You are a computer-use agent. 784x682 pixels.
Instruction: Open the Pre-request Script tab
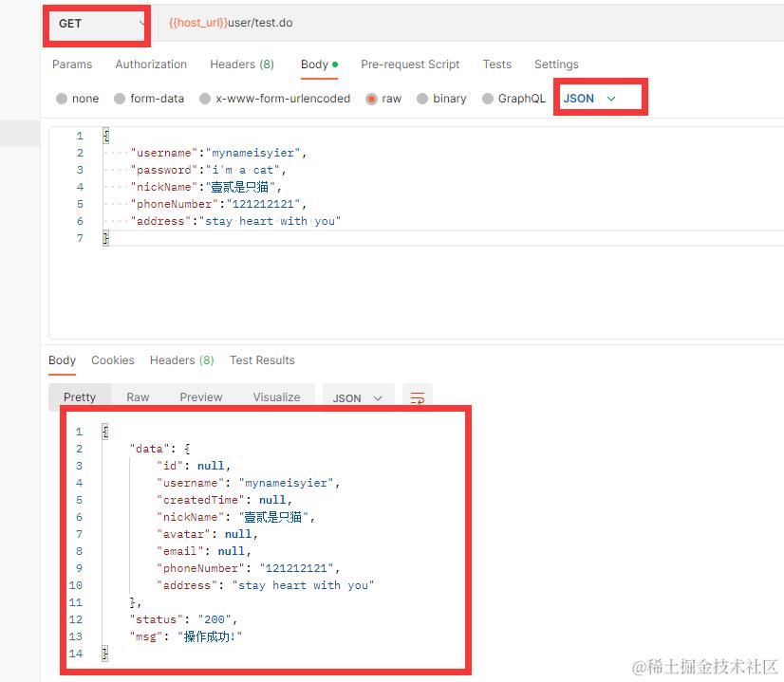coord(410,65)
